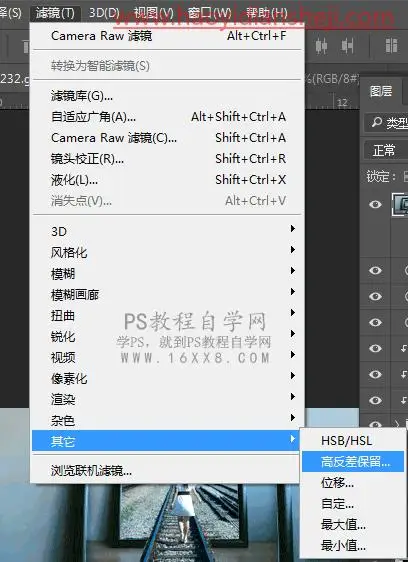This screenshot has height=562, width=408.
Task: Open the 窗口(W) menu
Action: tap(209, 13)
